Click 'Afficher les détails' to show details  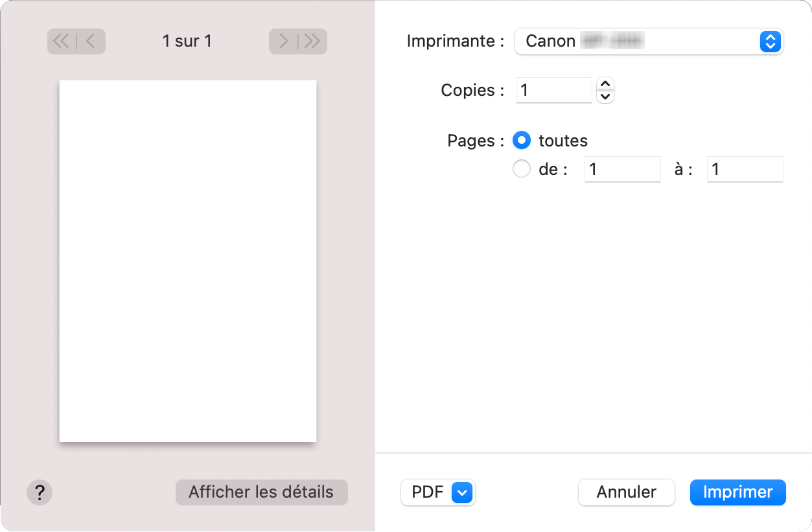pos(261,492)
